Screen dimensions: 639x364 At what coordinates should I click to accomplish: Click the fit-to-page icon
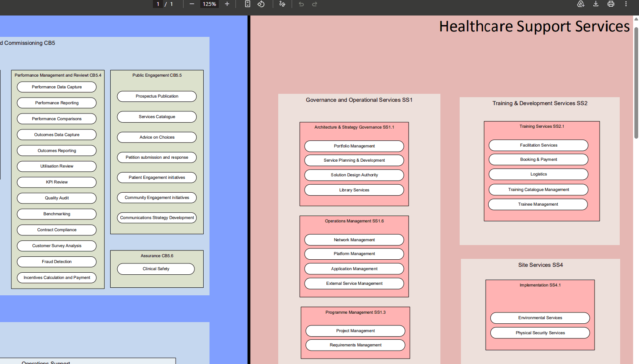click(x=247, y=4)
